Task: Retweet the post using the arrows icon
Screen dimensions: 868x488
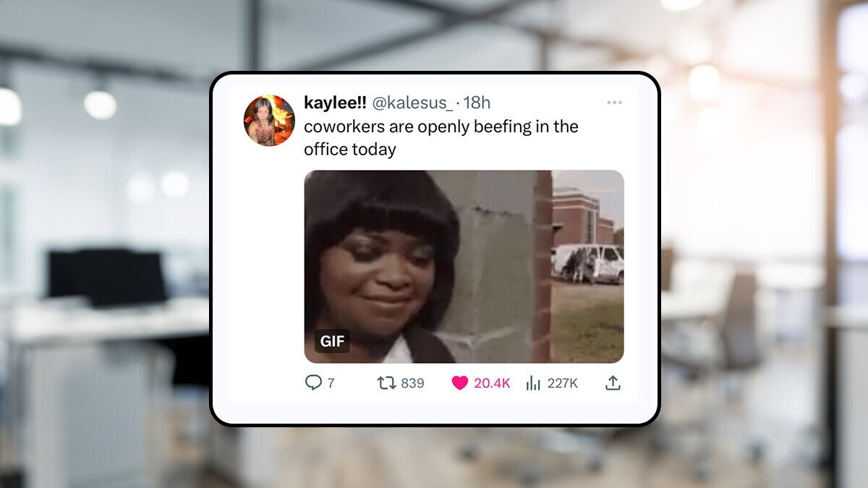Action: [387, 383]
